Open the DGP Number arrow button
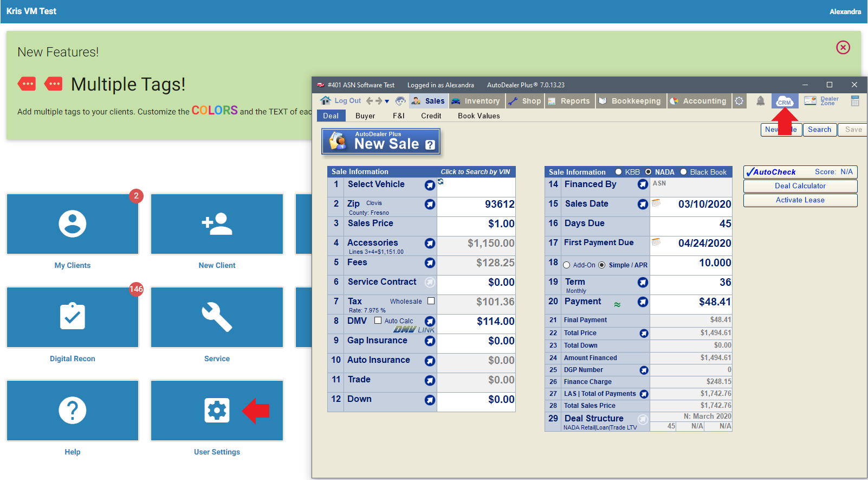Screen dimensions: 868x480 pyautogui.click(x=644, y=370)
